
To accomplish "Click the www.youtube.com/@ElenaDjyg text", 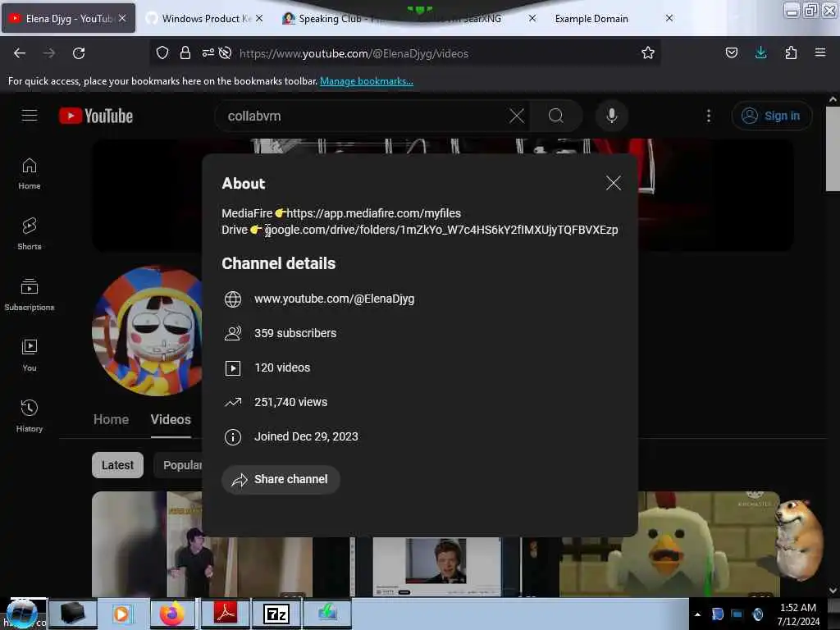I will click(335, 299).
